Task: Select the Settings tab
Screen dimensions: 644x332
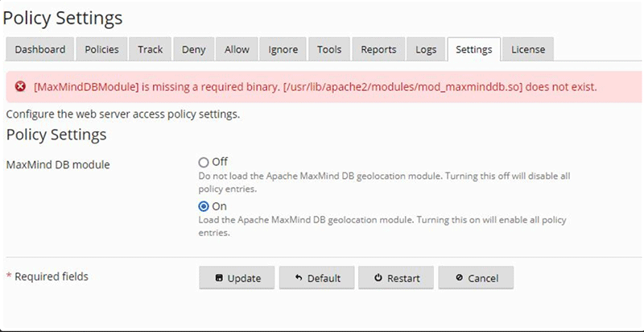Action: 473,49
